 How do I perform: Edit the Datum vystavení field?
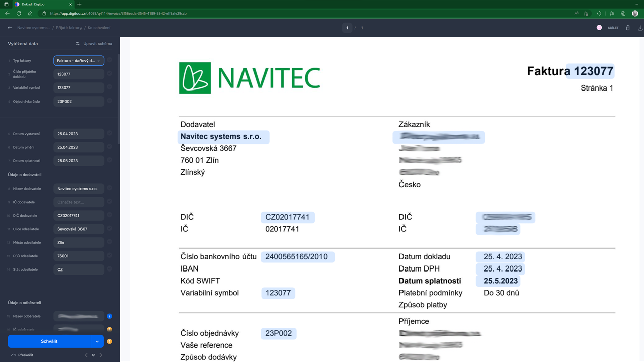coord(79,134)
